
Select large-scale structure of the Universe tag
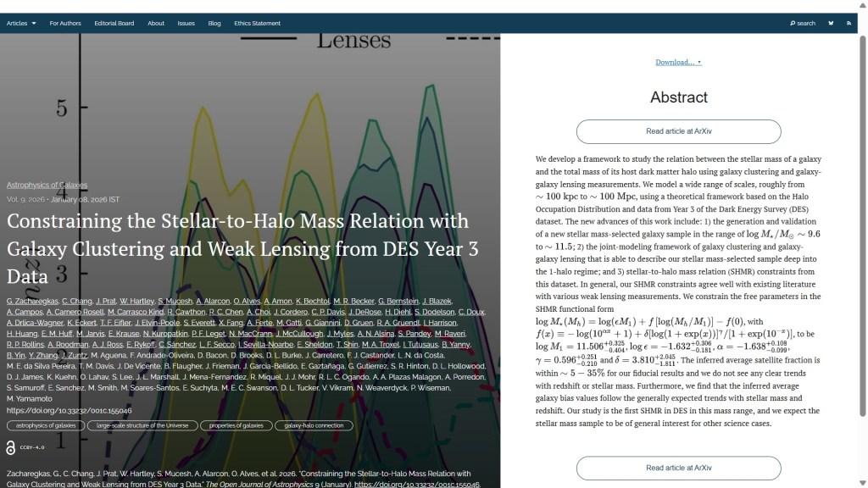(x=142, y=426)
